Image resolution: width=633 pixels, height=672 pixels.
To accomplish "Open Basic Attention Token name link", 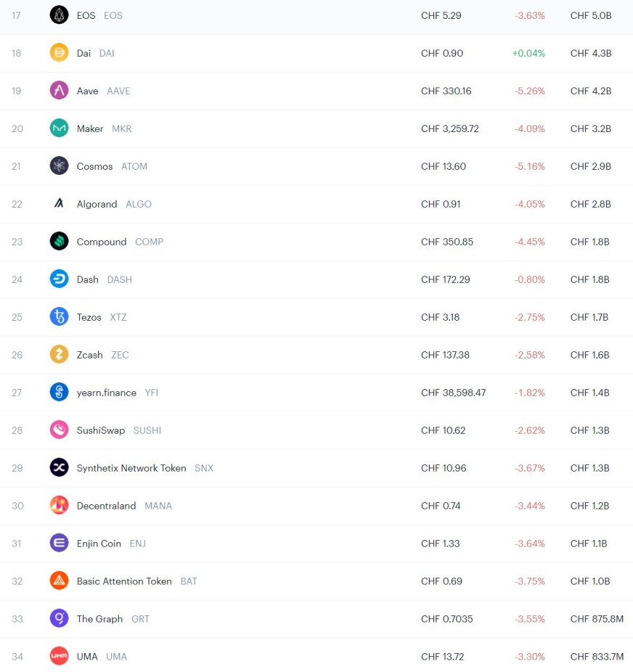I will pos(124,581).
